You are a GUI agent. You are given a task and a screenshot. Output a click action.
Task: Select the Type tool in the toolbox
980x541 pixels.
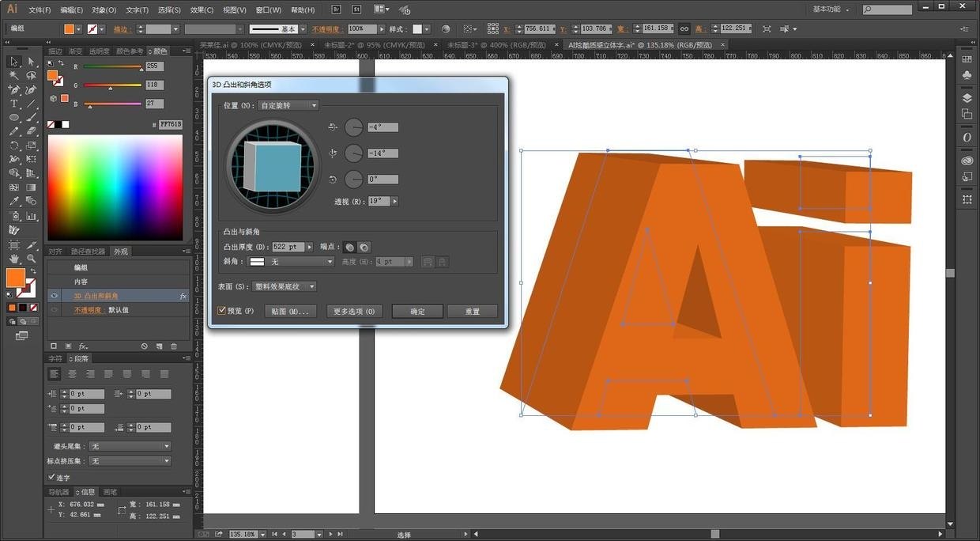[x=14, y=104]
